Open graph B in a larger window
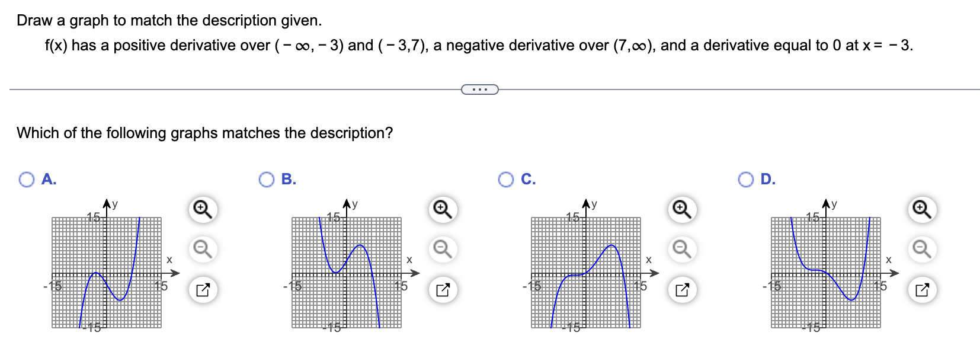Screen dimensions: 980x358 click(444, 290)
